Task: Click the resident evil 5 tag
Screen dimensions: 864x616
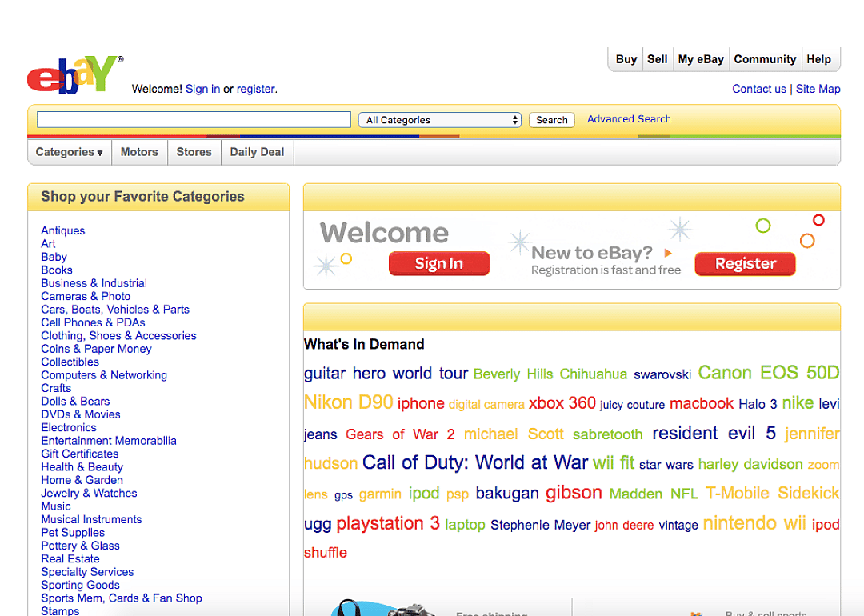Action: pos(714,433)
